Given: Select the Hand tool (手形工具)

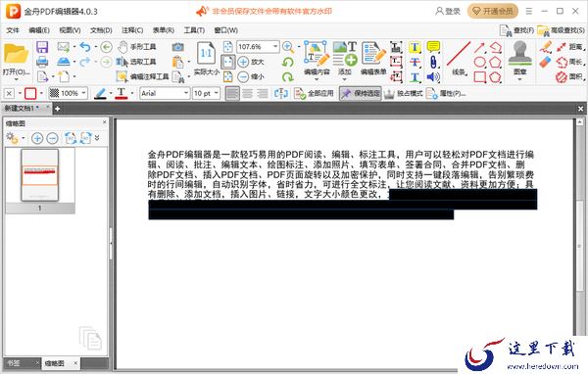Looking at the screenshot, I should 136,47.
